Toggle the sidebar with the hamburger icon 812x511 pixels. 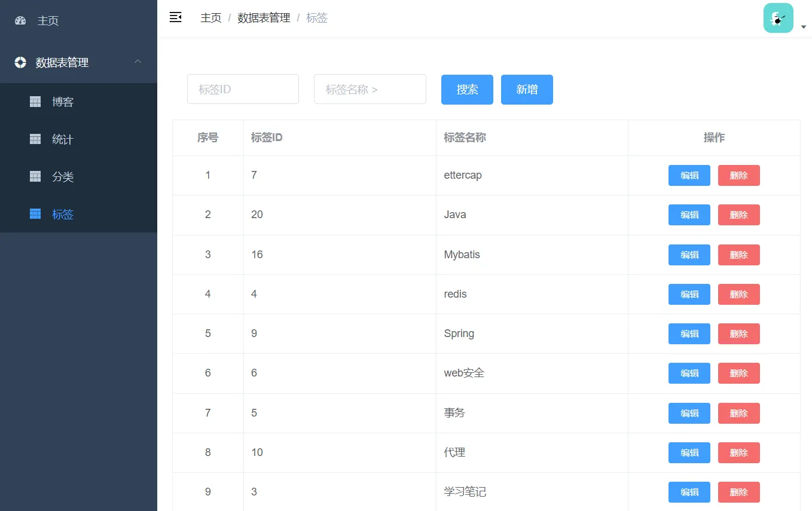[x=176, y=17]
